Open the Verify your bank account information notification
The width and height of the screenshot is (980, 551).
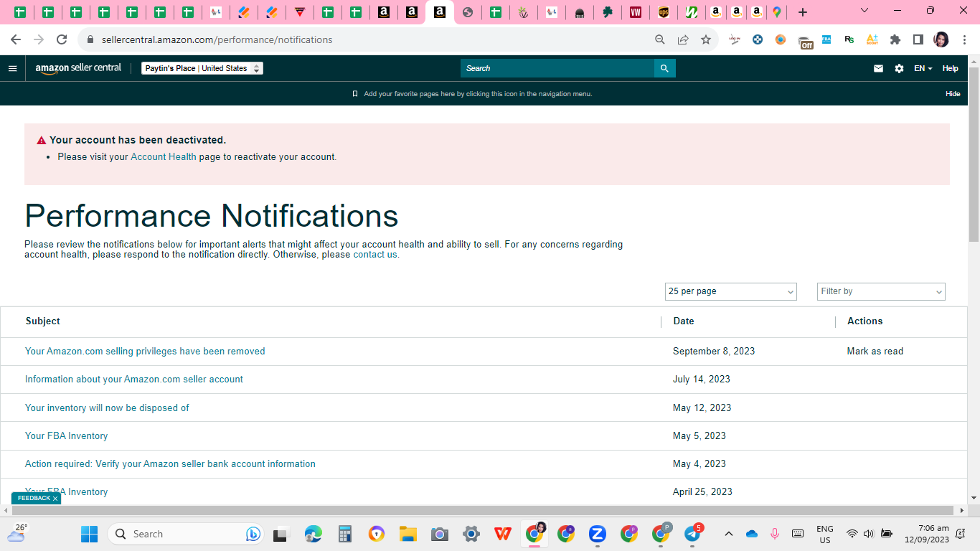coord(170,464)
